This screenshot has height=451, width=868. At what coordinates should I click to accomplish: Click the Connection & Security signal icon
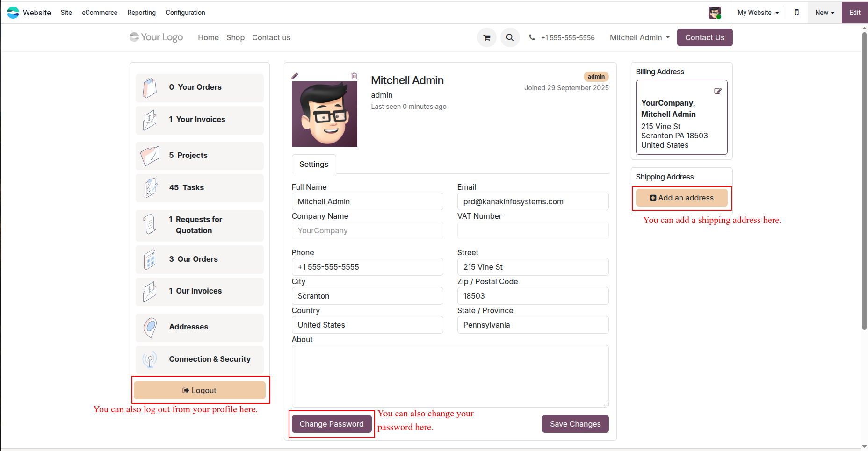click(x=150, y=360)
